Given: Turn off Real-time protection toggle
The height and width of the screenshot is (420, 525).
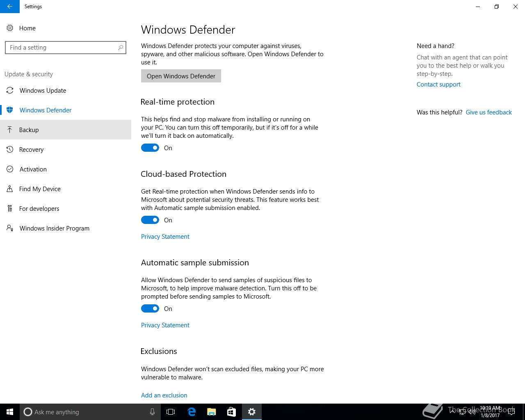Looking at the screenshot, I should 150,148.
